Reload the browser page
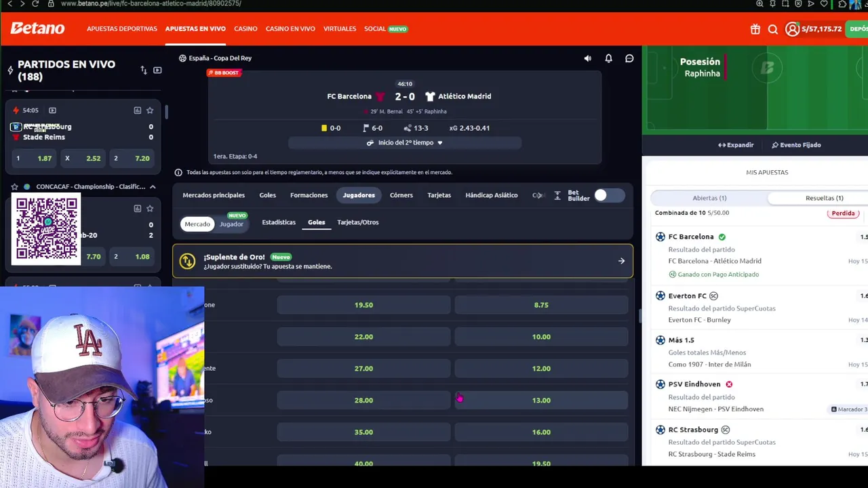This screenshot has width=868, height=488. coord(36,4)
